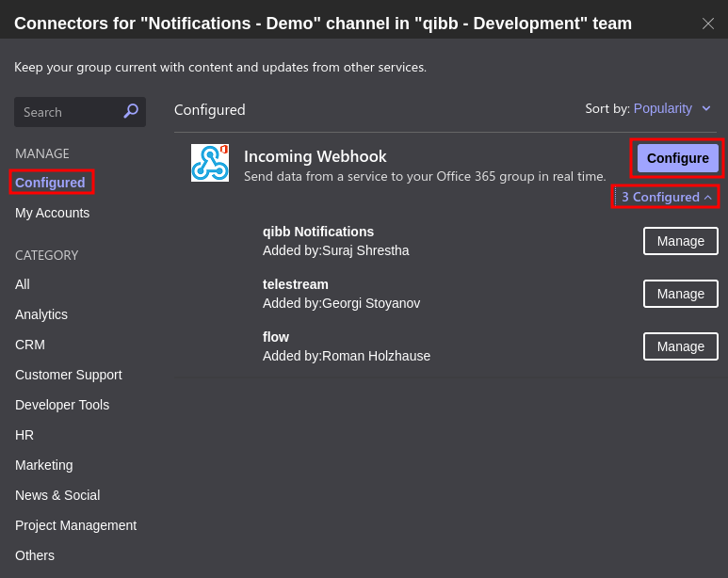The width and height of the screenshot is (728, 578).
Task: Click the telestream entry name
Action: [296, 284]
